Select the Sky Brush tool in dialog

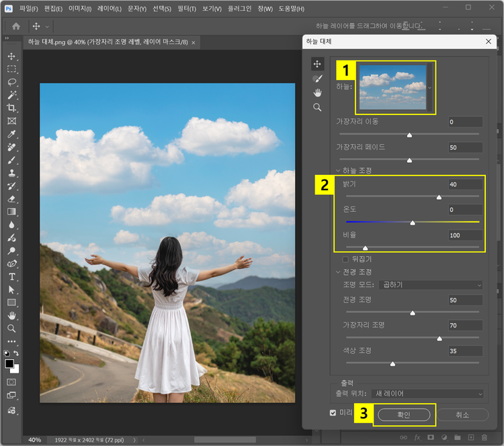click(317, 79)
